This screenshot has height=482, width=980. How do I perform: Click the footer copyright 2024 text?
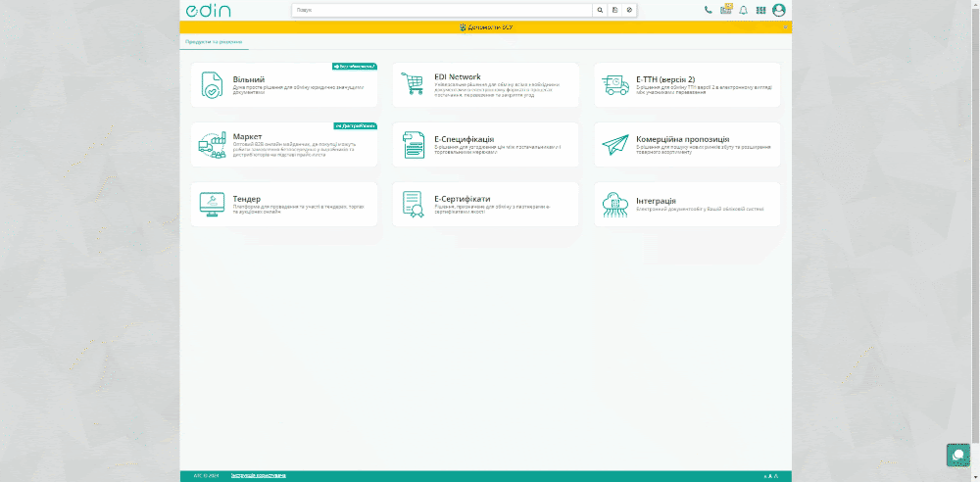coord(206,476)
